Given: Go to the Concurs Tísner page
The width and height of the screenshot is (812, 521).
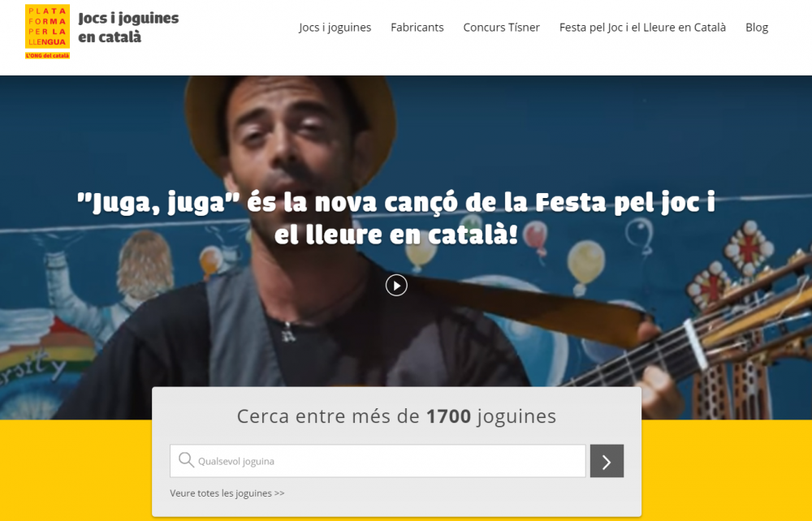Looking at the screenshot, I should coord(501,28).
